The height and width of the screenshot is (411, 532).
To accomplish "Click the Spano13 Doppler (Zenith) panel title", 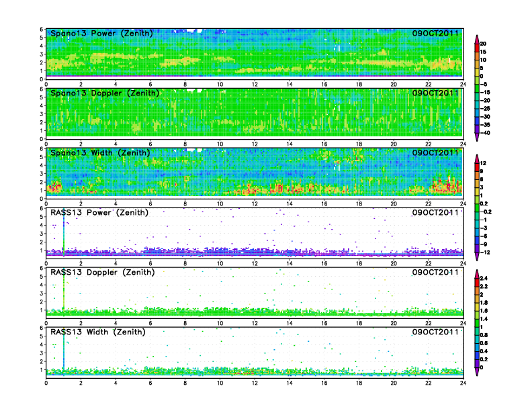I will tap(104, 93).
